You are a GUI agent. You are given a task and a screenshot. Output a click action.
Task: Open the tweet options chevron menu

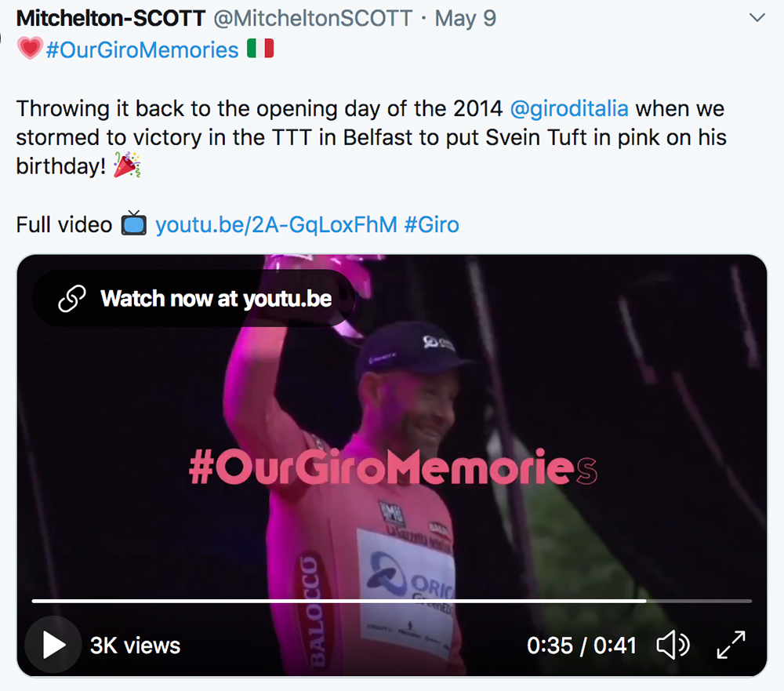tap(757, 18)
